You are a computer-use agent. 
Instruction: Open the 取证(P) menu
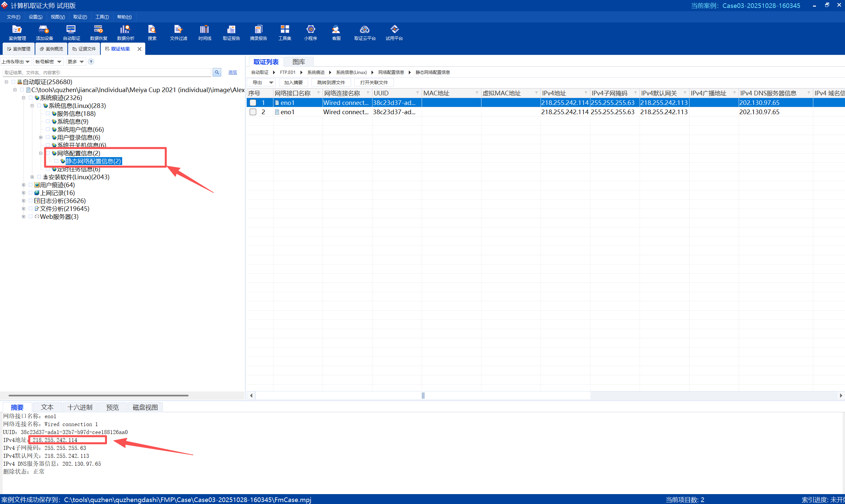[80, 17]
